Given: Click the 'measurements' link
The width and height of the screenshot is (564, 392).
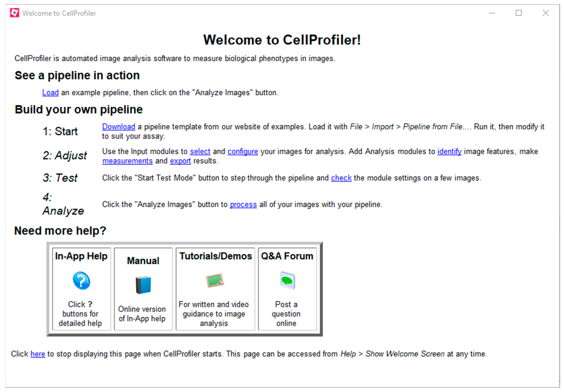Looking at the screenshot, I should pos(127,161).
